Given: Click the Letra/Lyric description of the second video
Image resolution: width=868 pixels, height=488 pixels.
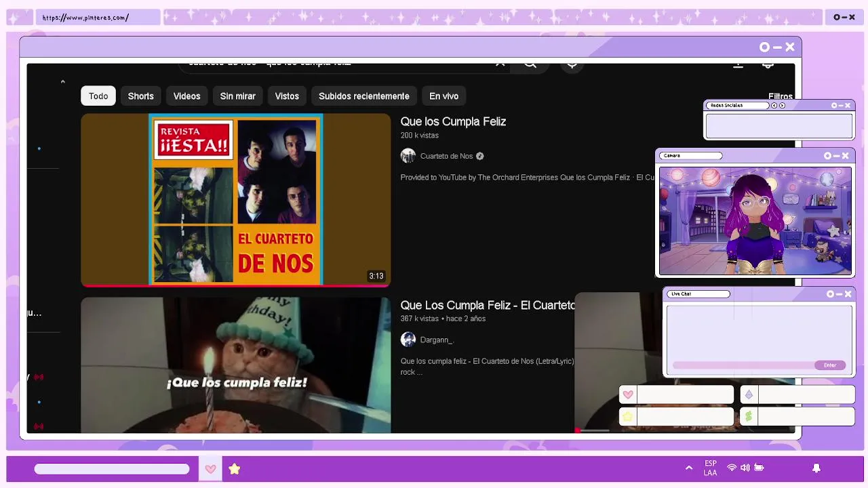Looking at the screenshot, I should pyautogui.click(x=487, y=367).
